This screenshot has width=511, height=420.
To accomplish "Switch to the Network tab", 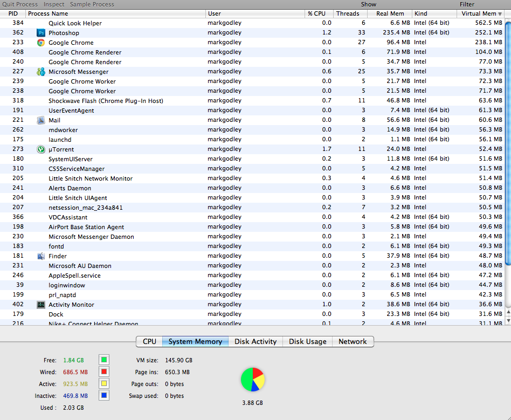I will coord(353,341).
